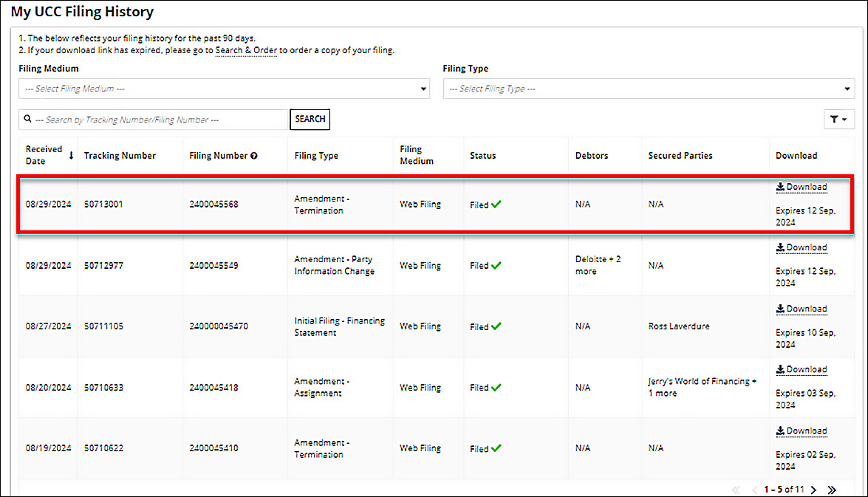
Task: Download the Amendment - Assignment filing
Action: (x=802, y=369)
